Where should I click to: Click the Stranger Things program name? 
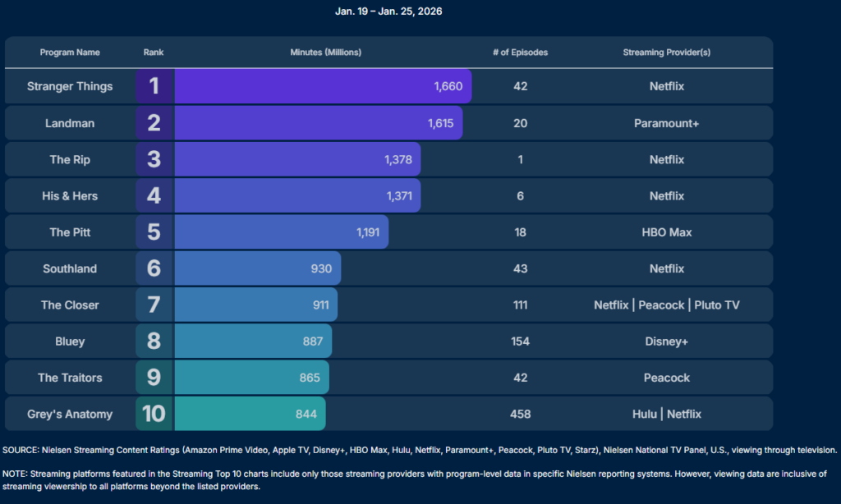point(70,86)
